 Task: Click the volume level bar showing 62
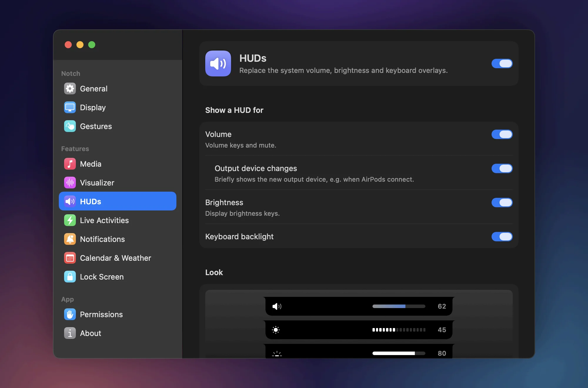tap(399, 306)
